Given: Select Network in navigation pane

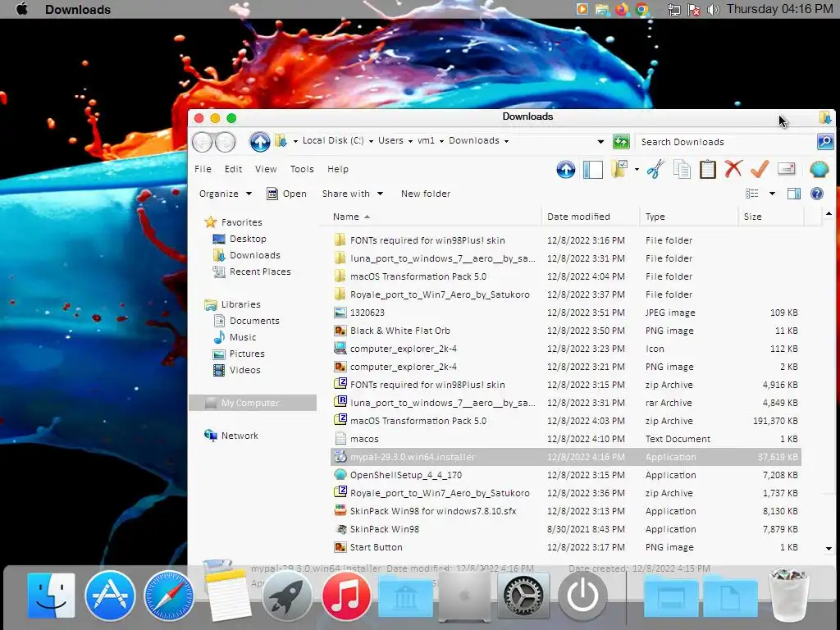Looking at the screenshot, I should pos(240,436).
